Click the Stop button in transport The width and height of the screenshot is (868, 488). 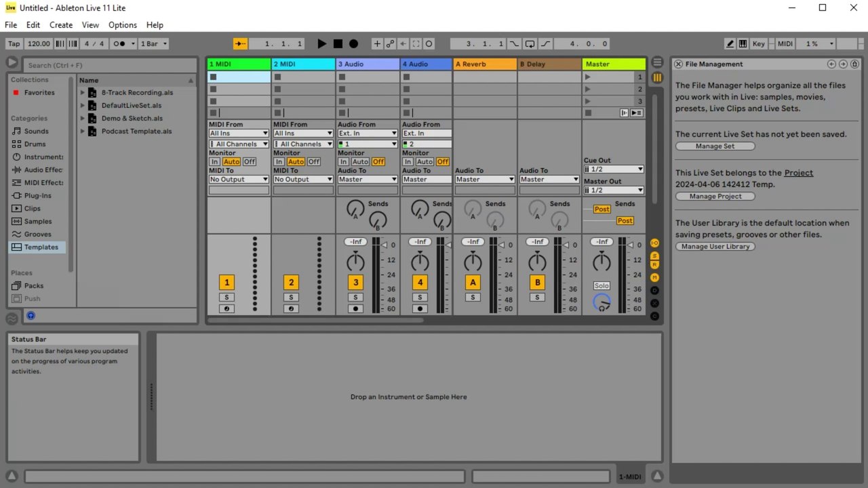click(338, 43)
